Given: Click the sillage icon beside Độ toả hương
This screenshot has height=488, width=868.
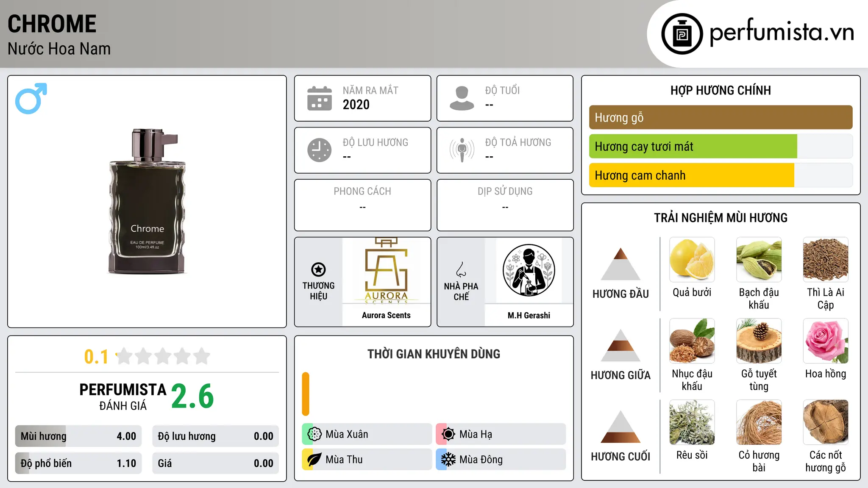Looking at the screenshot, I should coord(462,150).
